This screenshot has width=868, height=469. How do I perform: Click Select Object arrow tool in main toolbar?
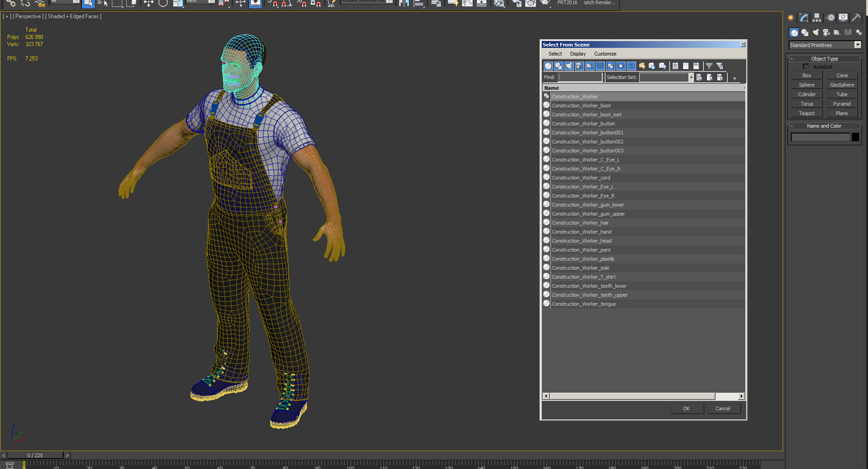point(88,4)
